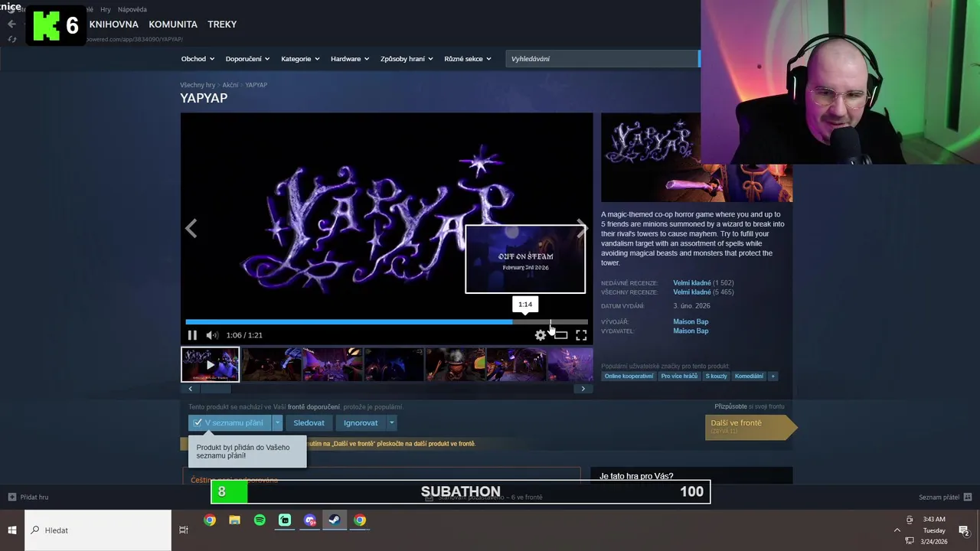Switch video to theater mode
This screenshot has height=551, width=980.
(561, 335)
